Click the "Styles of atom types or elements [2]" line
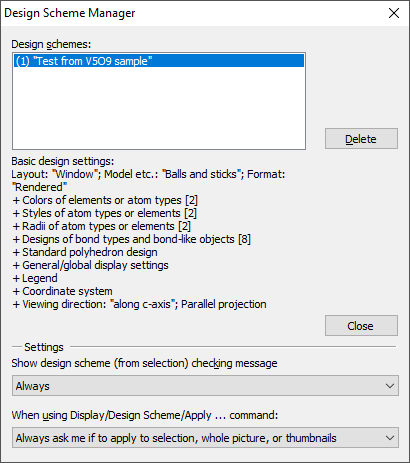 (x=105, y=213)
